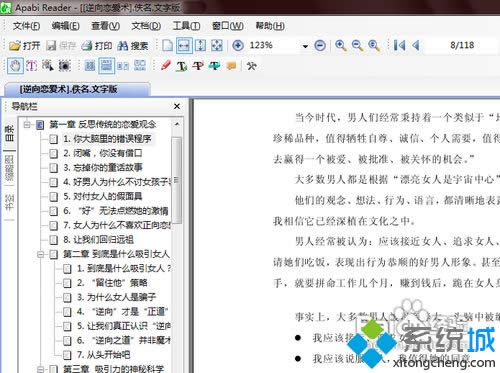Screen dimensions: 500x373
Task: Click the 打印 print button
Action: click(x=97, y=46)
